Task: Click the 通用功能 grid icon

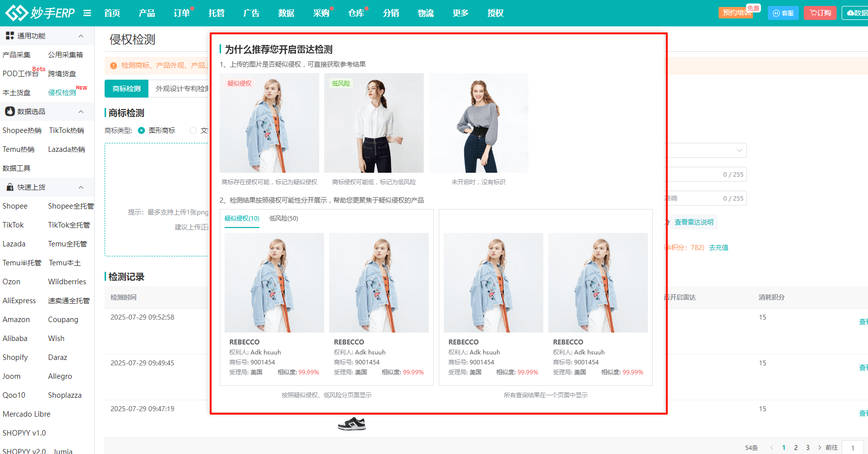Action: (x=10, y=36)
